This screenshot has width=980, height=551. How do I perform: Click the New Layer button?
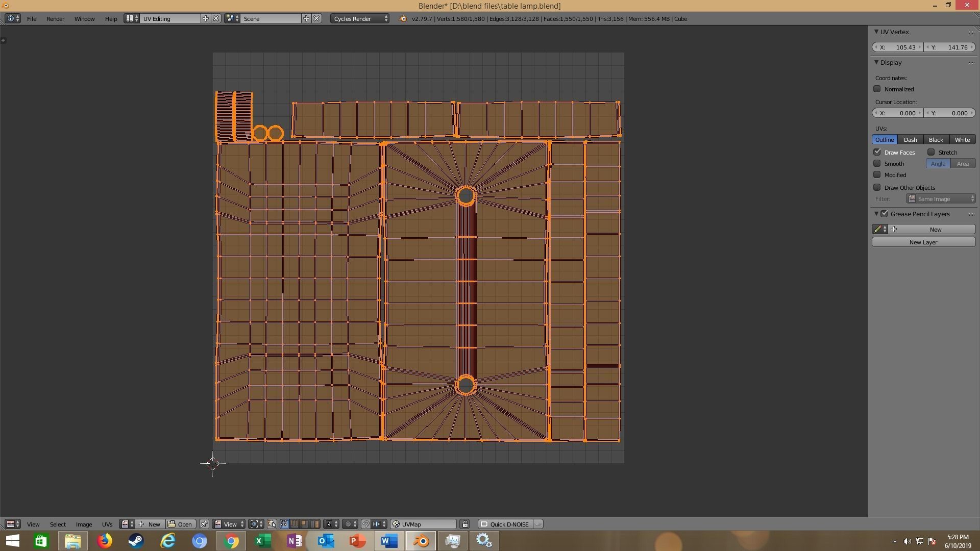923,242
